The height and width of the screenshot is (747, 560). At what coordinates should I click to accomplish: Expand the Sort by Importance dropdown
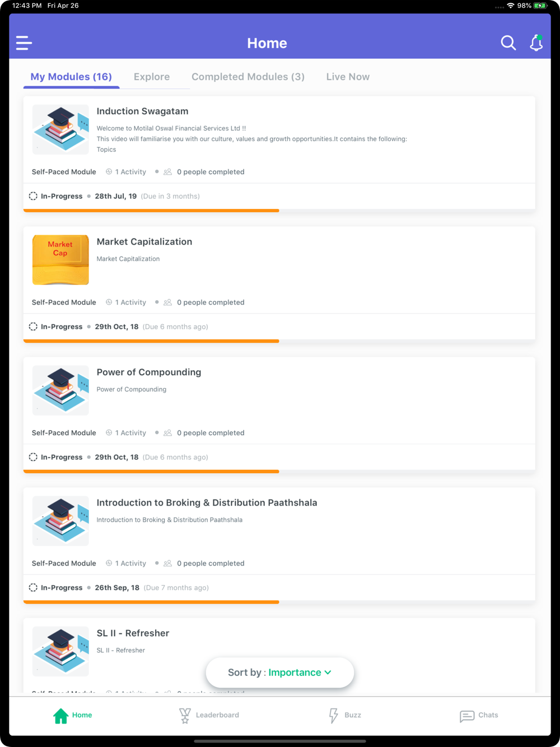click(x=280, y=673)
